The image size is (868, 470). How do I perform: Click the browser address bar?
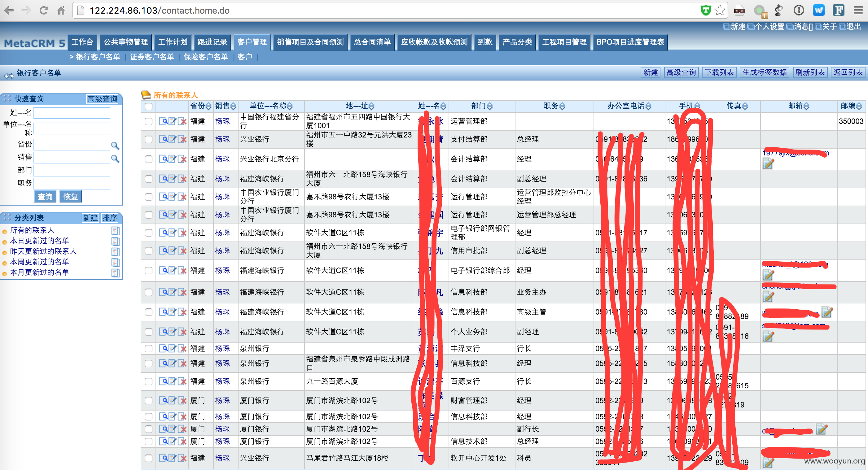388,11
